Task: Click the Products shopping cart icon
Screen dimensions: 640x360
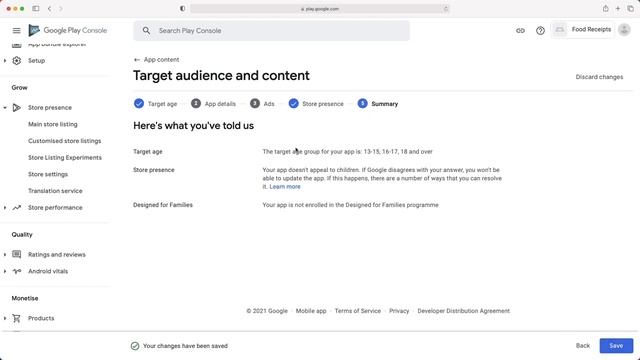Action: coord(16,318)
